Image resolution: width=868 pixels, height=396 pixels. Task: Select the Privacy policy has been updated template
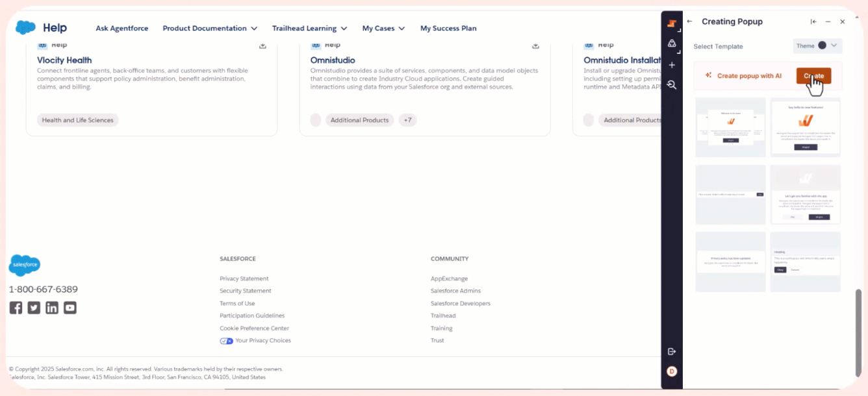point(730,262)
